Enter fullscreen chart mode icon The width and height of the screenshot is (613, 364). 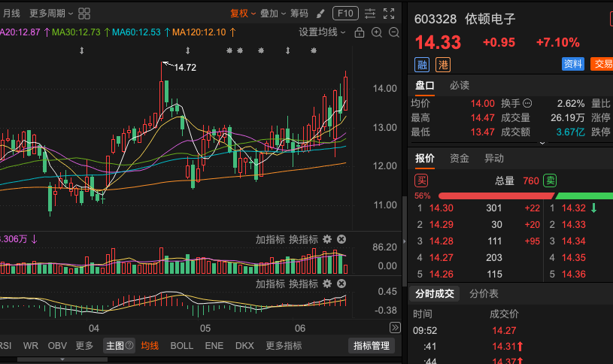(389, 14)
